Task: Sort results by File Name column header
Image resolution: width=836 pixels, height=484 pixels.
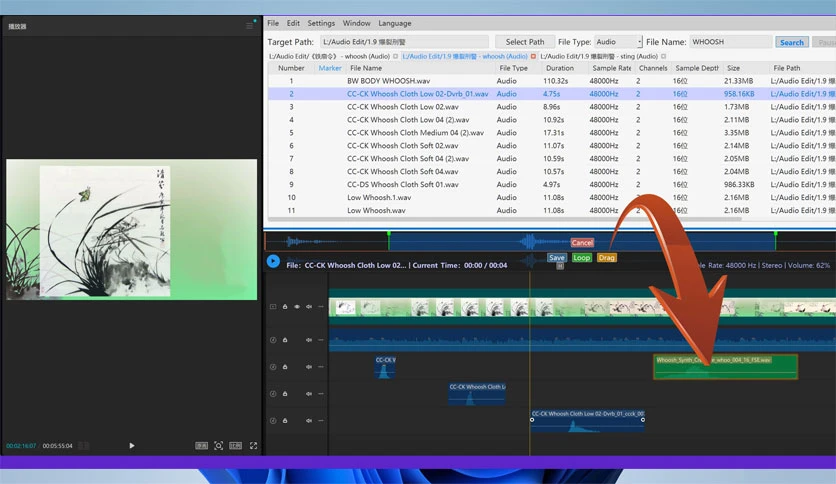Action: click(x=366, y=68)
